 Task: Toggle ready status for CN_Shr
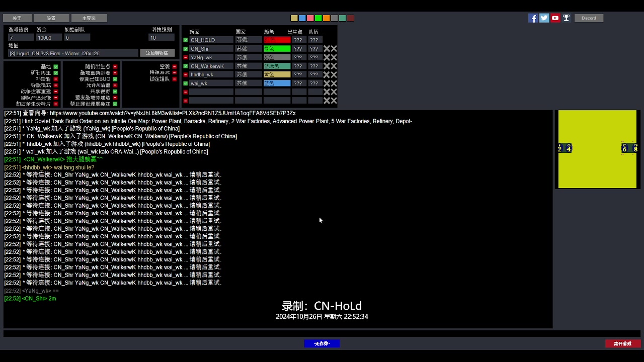186,49
